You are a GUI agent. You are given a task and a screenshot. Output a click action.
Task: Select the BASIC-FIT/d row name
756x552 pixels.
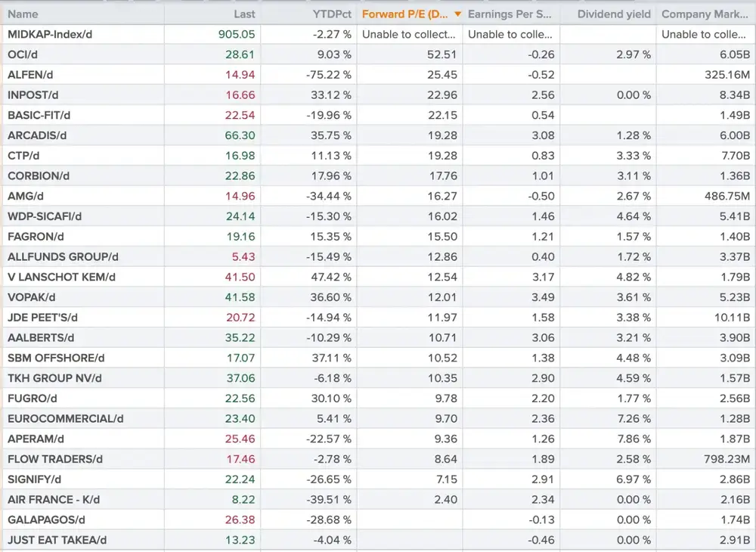[x=39, y=115]
